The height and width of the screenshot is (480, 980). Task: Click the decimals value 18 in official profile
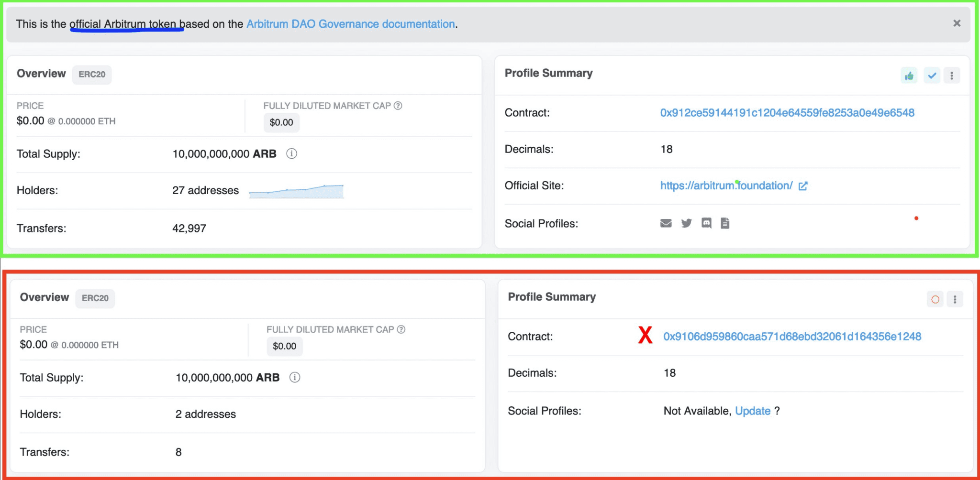click(667, 149)
